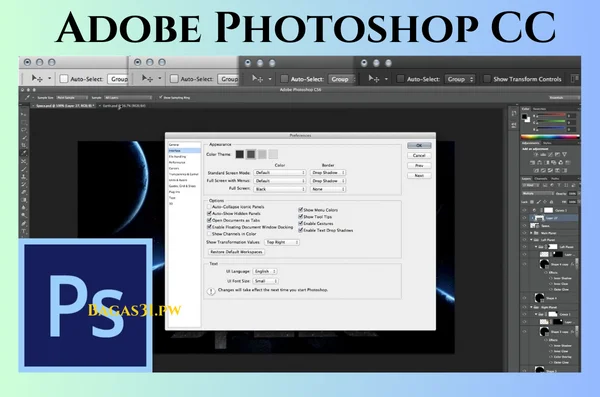Select the Shape 4 layer thumbnail
Screen dimensions: 600x397
(x=540, y=298)
